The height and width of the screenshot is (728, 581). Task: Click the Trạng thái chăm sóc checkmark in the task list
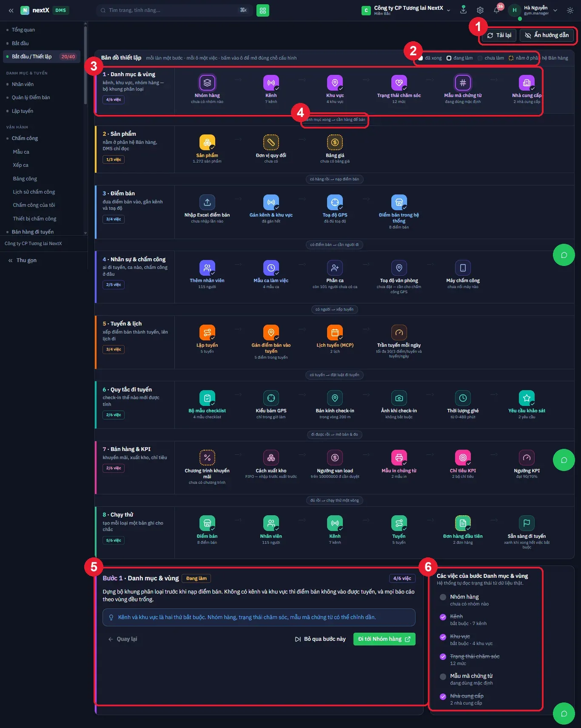click(443, 657)
